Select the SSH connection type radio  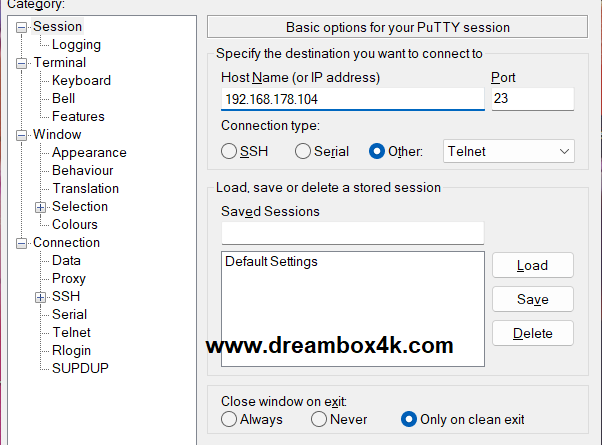tap(229, 151)
